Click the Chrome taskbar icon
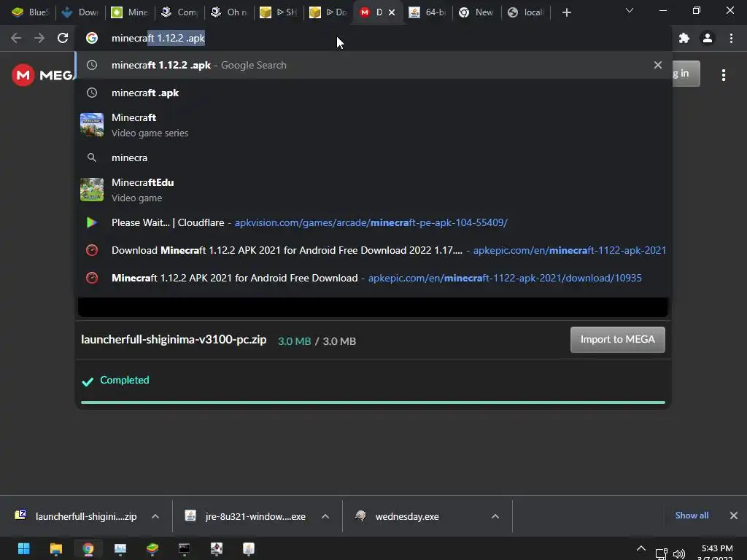 point(88,548)
